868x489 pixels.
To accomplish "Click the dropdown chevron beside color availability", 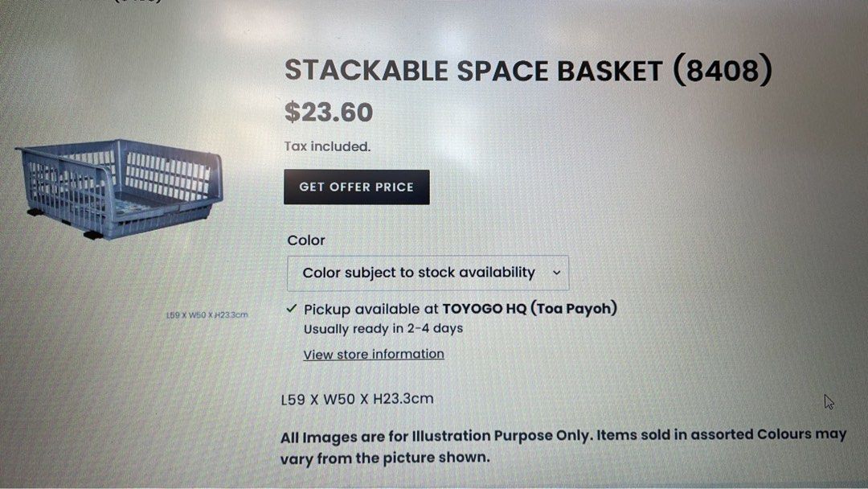I will coord(556,273).
